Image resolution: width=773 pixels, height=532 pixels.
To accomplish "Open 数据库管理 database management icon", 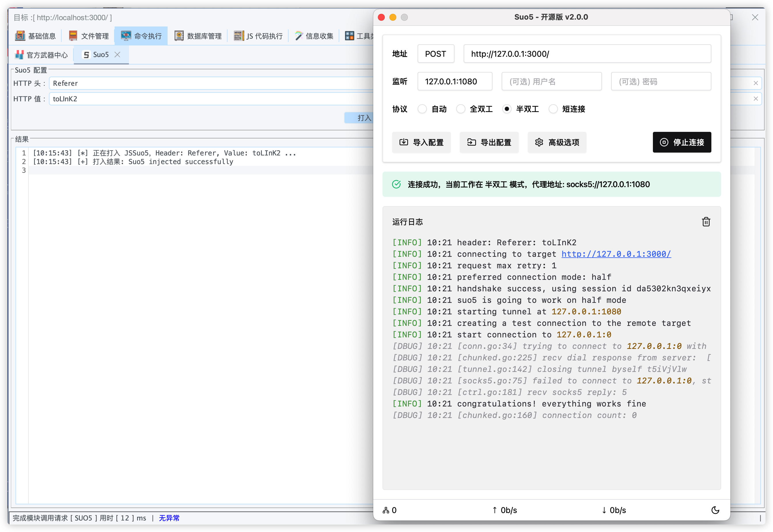I will pos(179,36).
